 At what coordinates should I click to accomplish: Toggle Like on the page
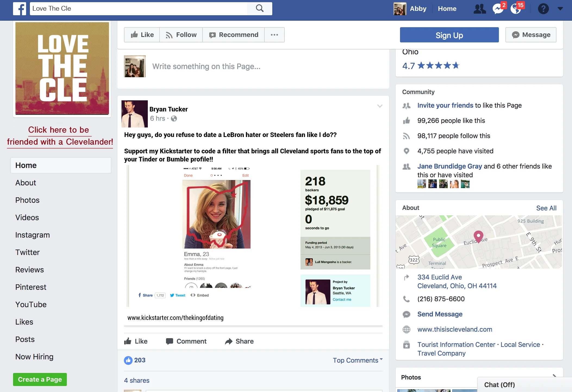[142, 35]
